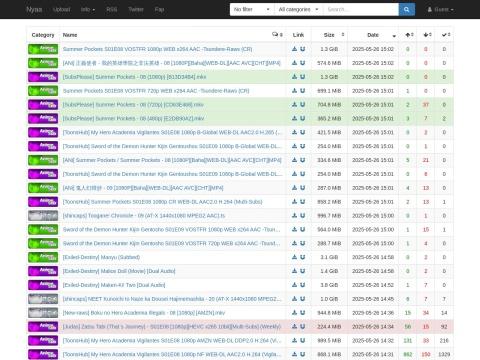Click inside the Search input field
This screenshot has width=480, height=360.
coord(361,9)
